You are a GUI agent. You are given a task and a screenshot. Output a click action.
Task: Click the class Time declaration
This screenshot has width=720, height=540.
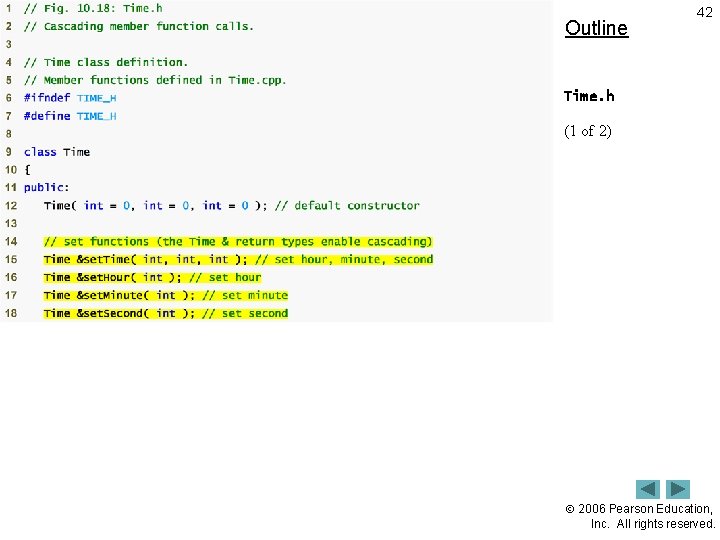(x=57, y=152)
